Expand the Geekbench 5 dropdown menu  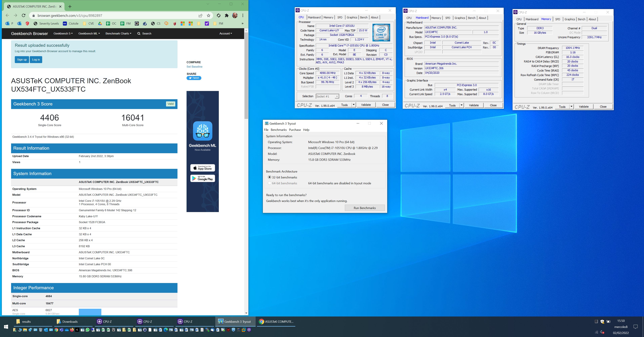coord(63,33)
